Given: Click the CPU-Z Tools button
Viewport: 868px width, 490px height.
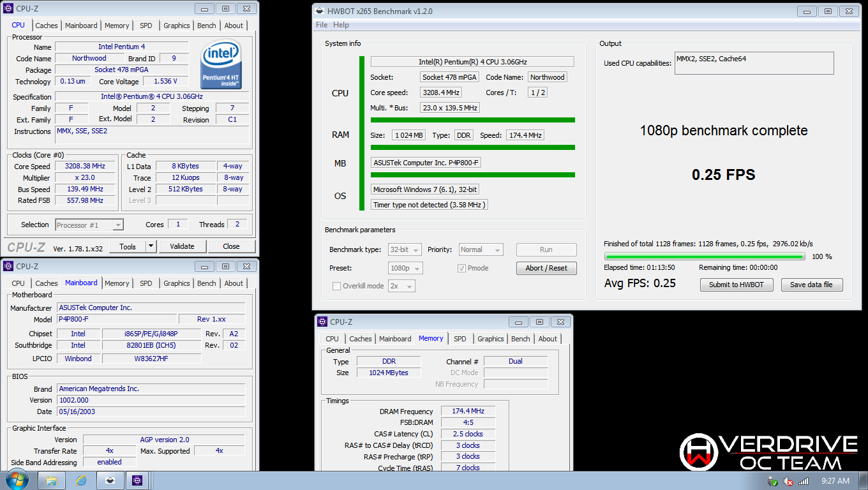Looking at the screenshot, I should point(128,246).
